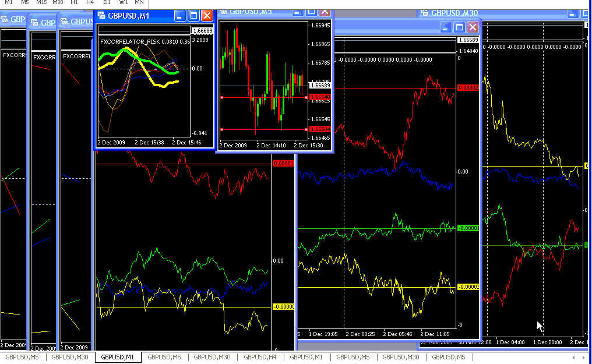Click the 2 Dec 00:25 time label
This screenshot has width=592, height=364.
pos(360,334)
